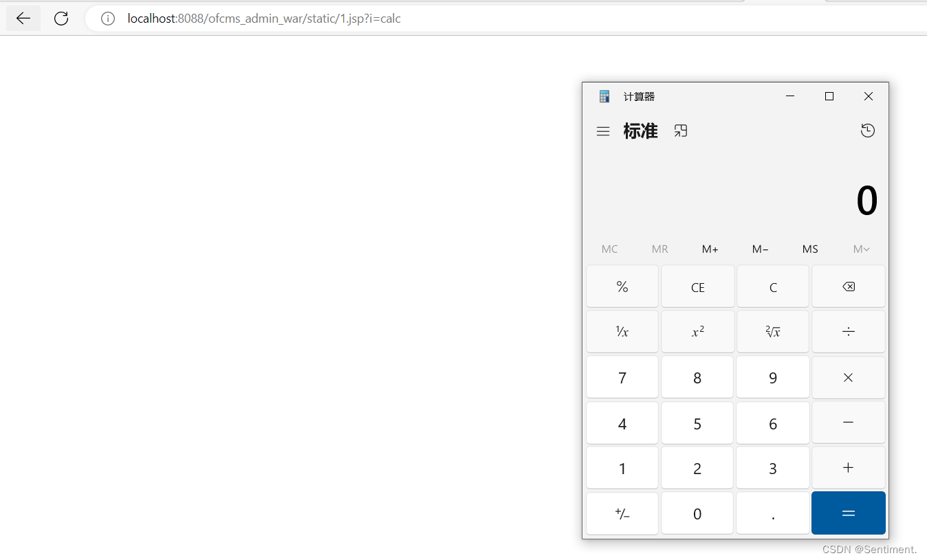Click digit 6 on calculator

(x=773, y=423)
